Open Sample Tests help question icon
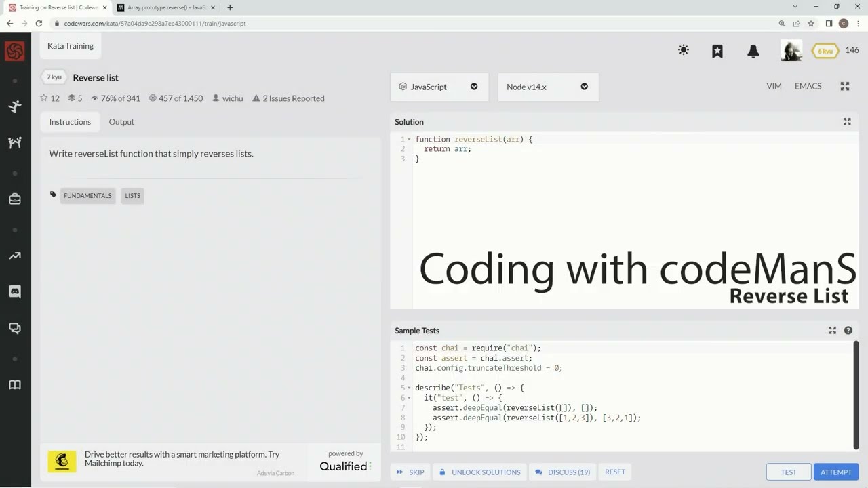The width and height of the screenshot is (868, 488). point(848,330)
